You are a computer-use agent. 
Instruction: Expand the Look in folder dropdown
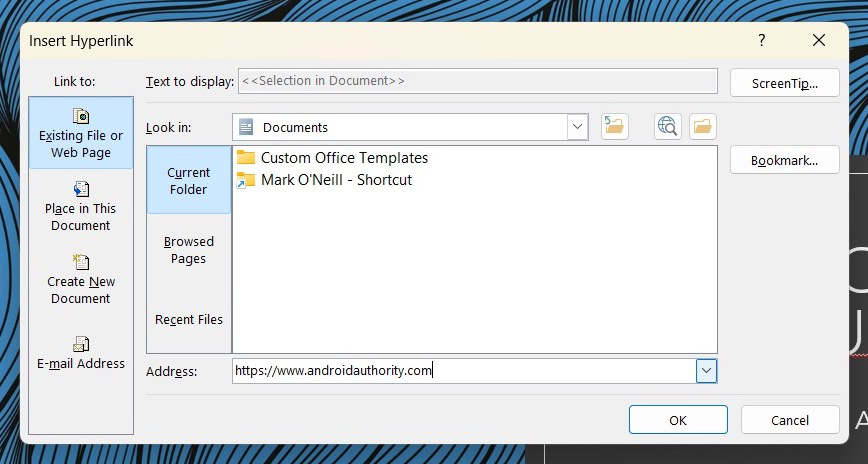[x=577, y=127]
